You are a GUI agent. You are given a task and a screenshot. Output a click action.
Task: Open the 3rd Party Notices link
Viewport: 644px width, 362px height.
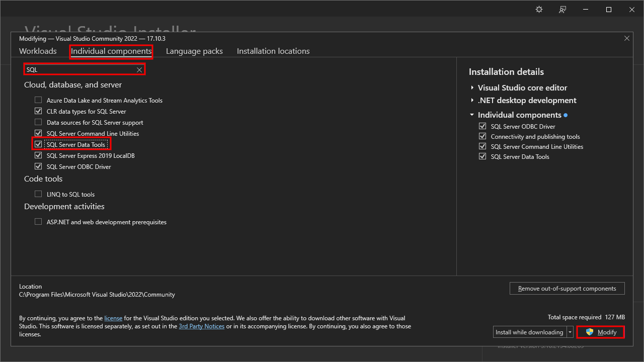tap(202, 326)
